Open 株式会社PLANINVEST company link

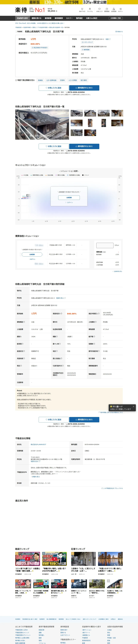38,444
